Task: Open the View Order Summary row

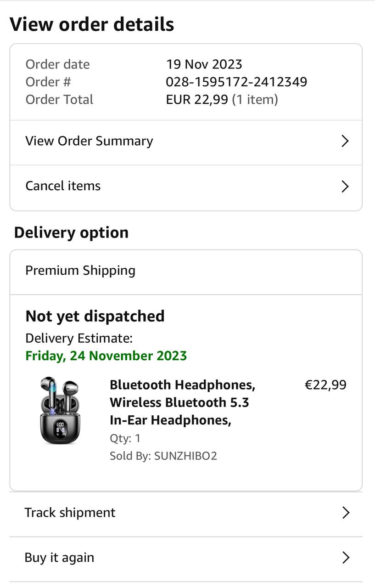Action: pos(89,141)
